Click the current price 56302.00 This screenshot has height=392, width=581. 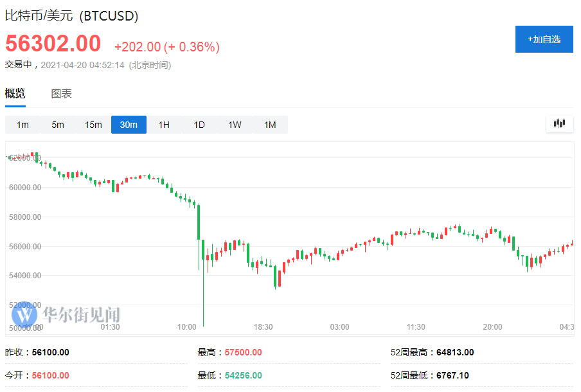53,45
